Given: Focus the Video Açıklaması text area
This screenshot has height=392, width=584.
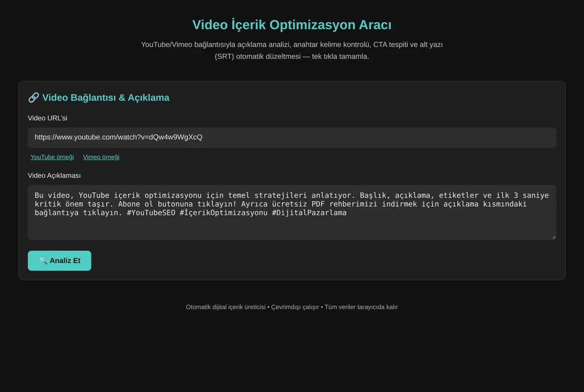Looking at the screenshot, I should [292, 212].
